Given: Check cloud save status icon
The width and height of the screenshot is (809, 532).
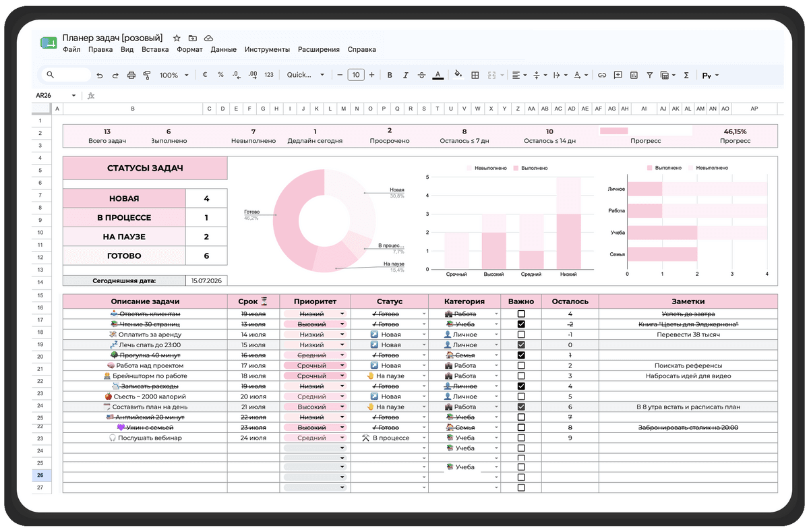Looking at the screenshot, I should tap(208, 38).
